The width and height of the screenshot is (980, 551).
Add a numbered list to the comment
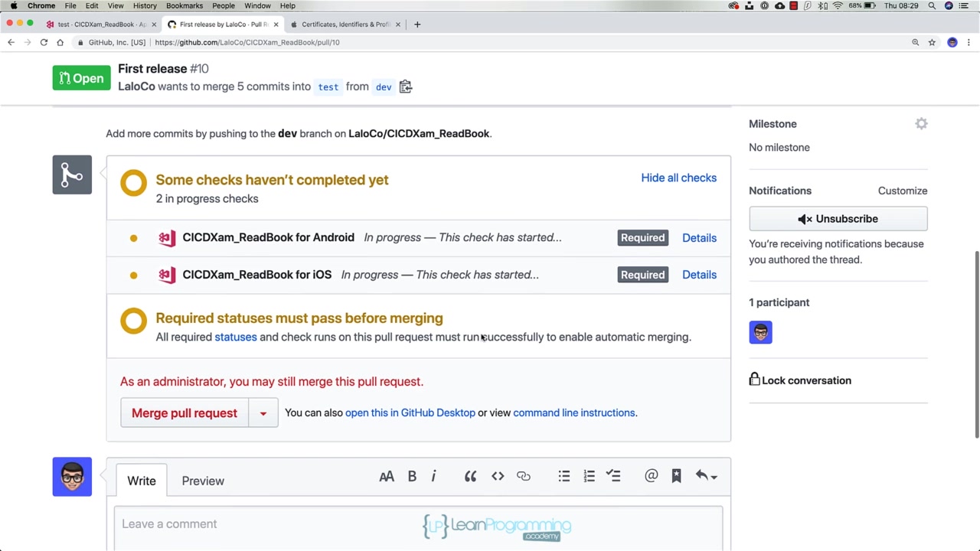tap(589, 476)
